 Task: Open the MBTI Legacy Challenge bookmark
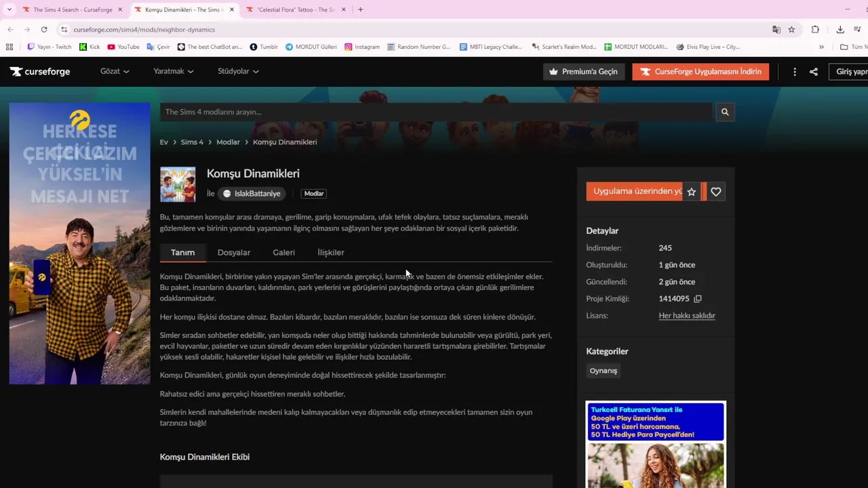[491, 47]
